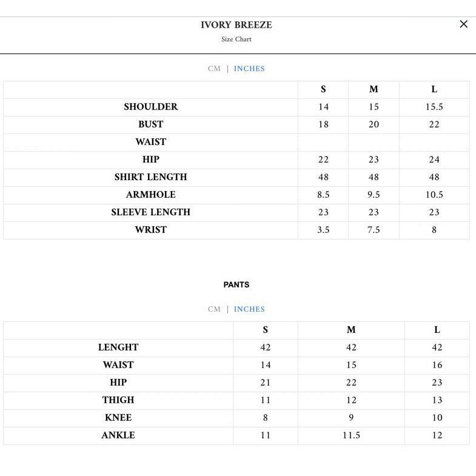Viewport: 476px width, 476px height.
Task: Click the KNEE row label
Action: coord(118,418)
